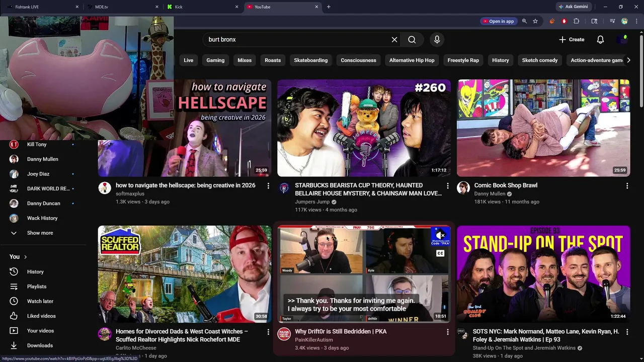Open Liked videos in the sidebar
644x362 pixels.
[x=43, y=316]
